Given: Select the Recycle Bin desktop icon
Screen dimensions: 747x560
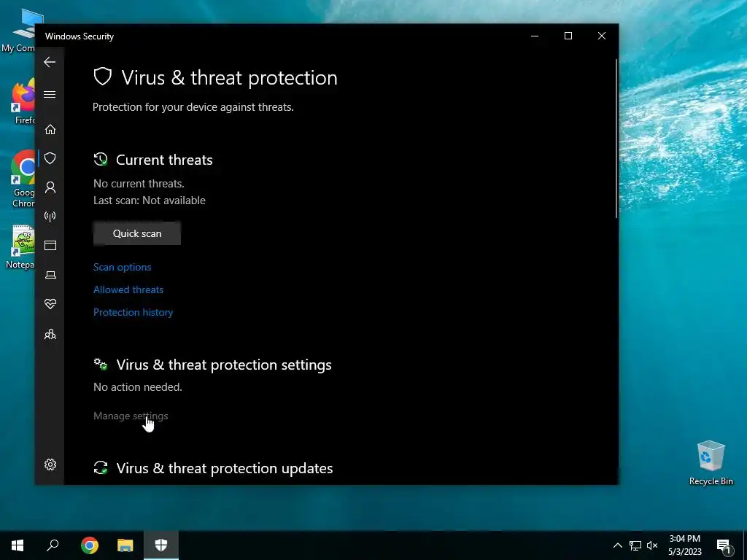Looking at the screenshot, I should tap(711, 462).
